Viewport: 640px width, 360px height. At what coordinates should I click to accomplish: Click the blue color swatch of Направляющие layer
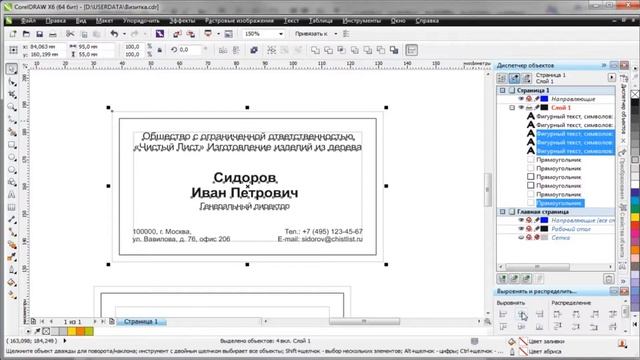(544, 99)
